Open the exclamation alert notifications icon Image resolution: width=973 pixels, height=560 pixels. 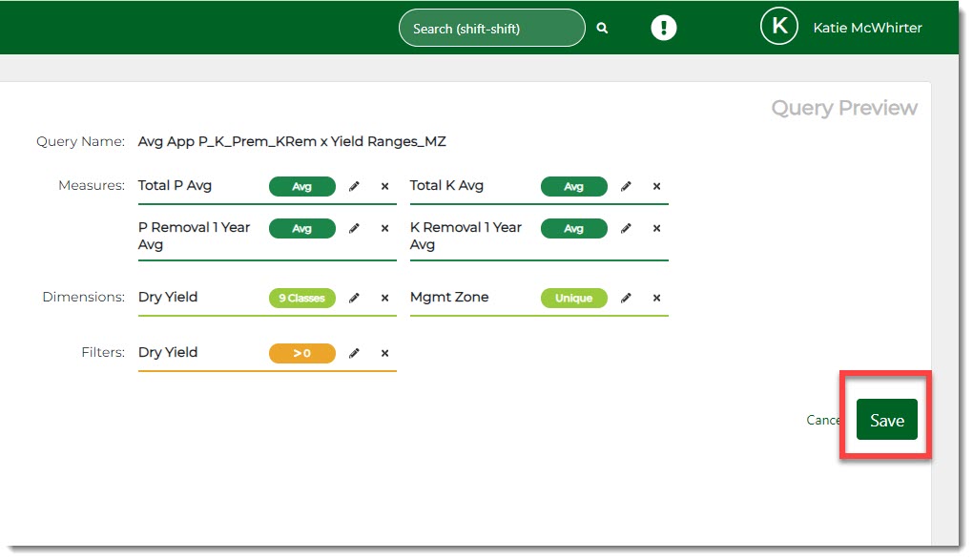(663, 28)
